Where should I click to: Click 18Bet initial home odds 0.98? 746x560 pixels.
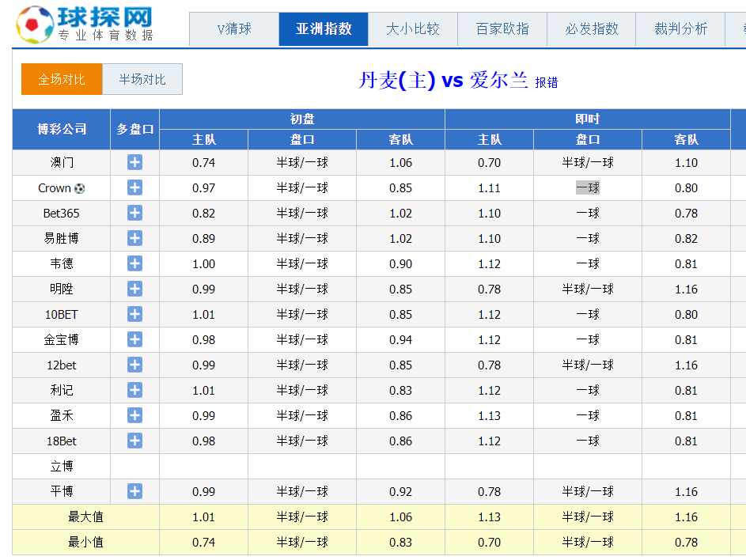(x=203, y=441)
